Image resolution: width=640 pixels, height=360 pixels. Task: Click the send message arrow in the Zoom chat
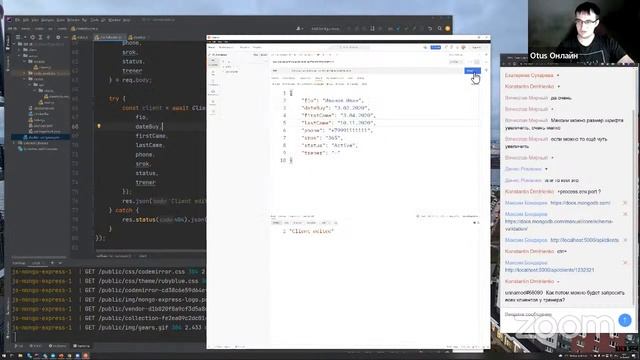pyautogui.click(x=625, y=320)
